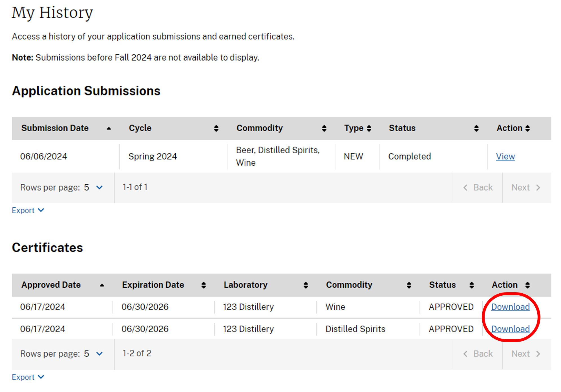The width and height of the screenshot is (561, 392).
Task: Sort certificates by Expiration Date arrows
Action: (204, 285)
